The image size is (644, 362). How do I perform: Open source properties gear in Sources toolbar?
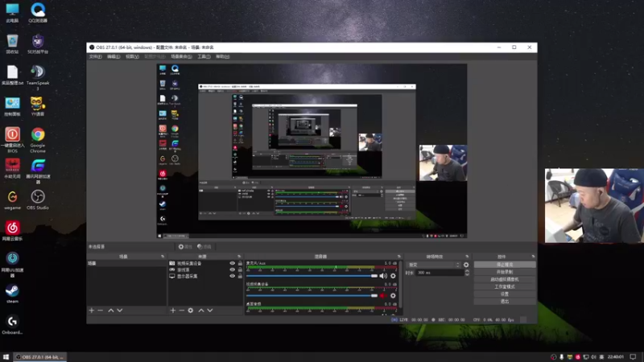coord(191,311)
